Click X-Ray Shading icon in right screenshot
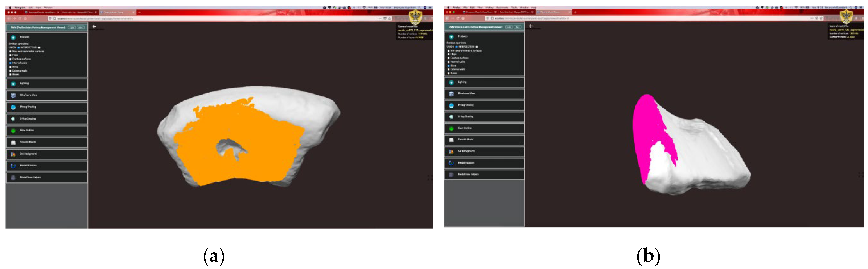Viewport: 868px width, 269px height. (x=451, y=117)
